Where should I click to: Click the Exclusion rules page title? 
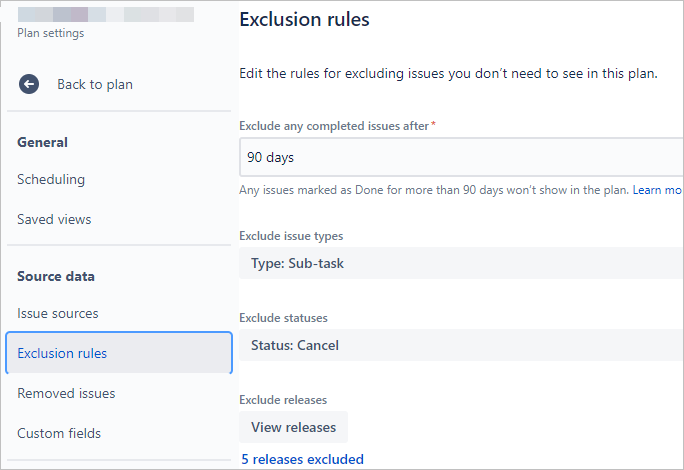(304, 19)
